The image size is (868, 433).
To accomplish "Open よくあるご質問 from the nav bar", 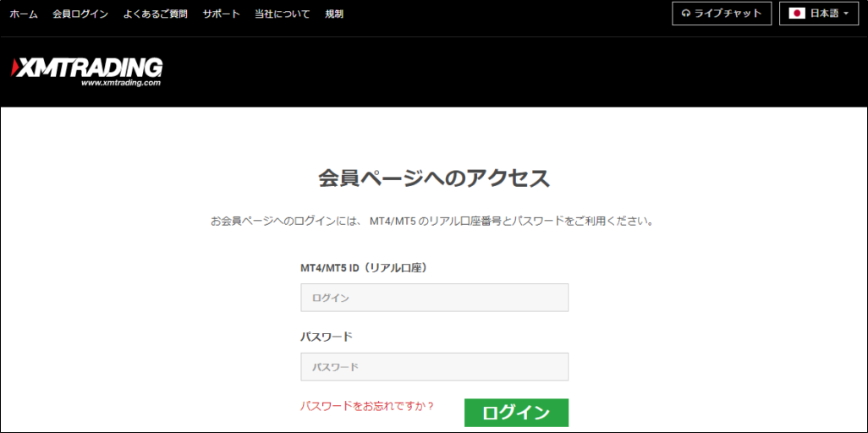I will (x=156, y=14).
